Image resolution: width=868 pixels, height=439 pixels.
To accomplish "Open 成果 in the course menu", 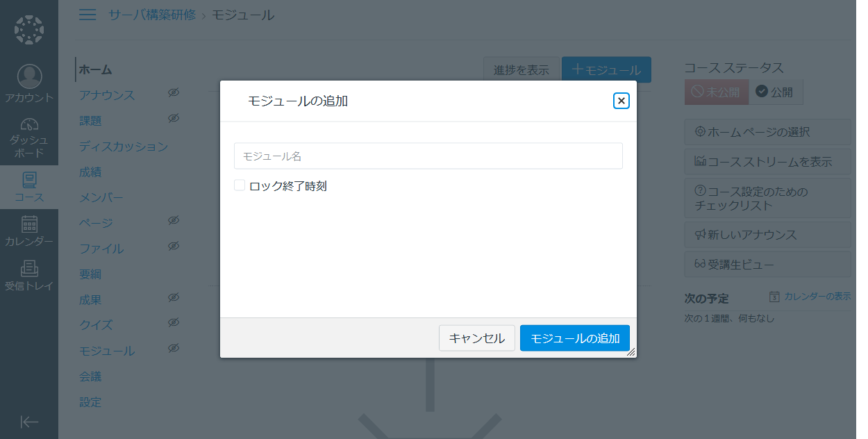I will 90,300.
